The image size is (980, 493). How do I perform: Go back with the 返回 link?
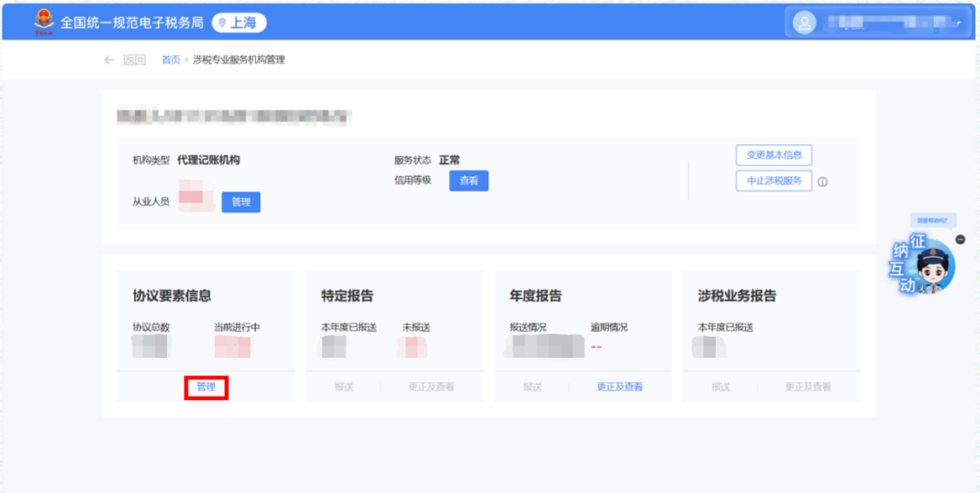click(x=133, y=60)
